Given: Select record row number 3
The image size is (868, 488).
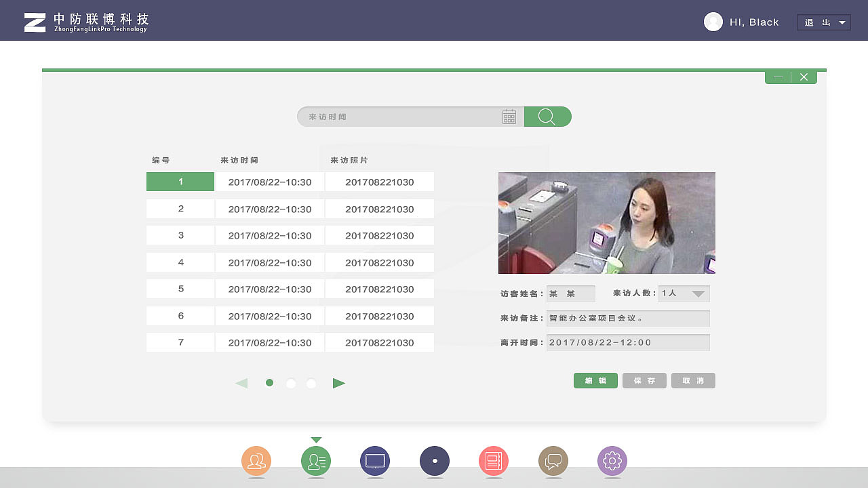Looking at the screenshot, I should coord(180,235).
